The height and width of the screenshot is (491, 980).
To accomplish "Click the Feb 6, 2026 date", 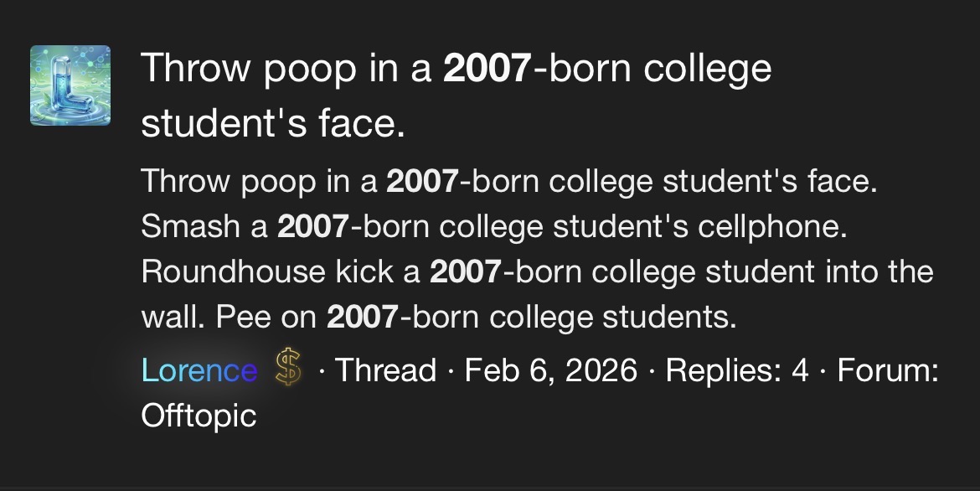I will point(550,370).
